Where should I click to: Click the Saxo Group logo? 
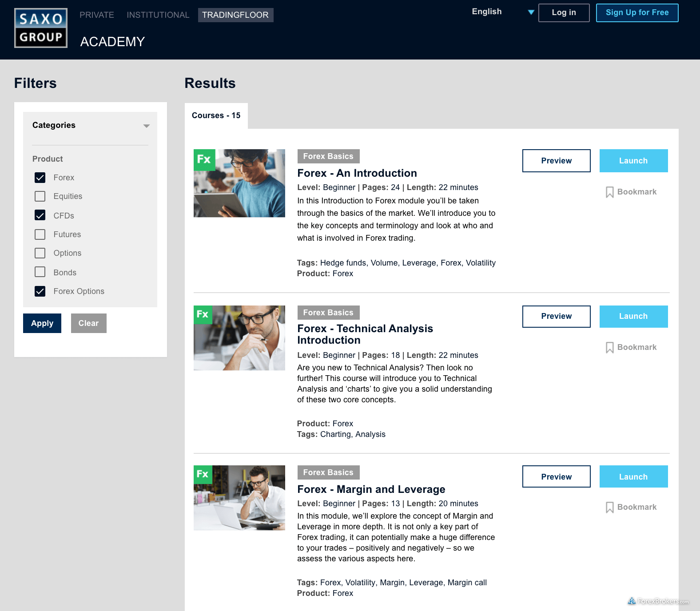click(x=41, y=28)
